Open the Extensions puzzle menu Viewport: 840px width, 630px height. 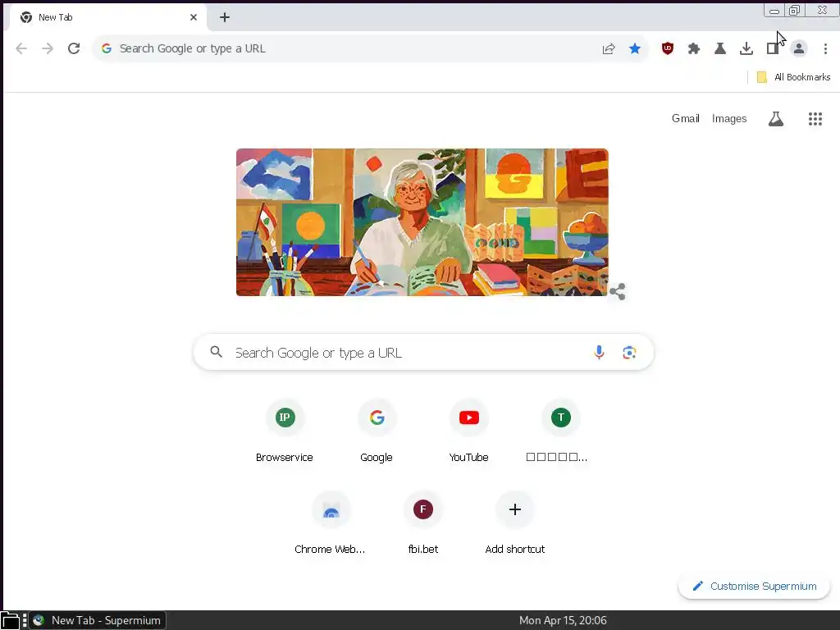point(694,48)
